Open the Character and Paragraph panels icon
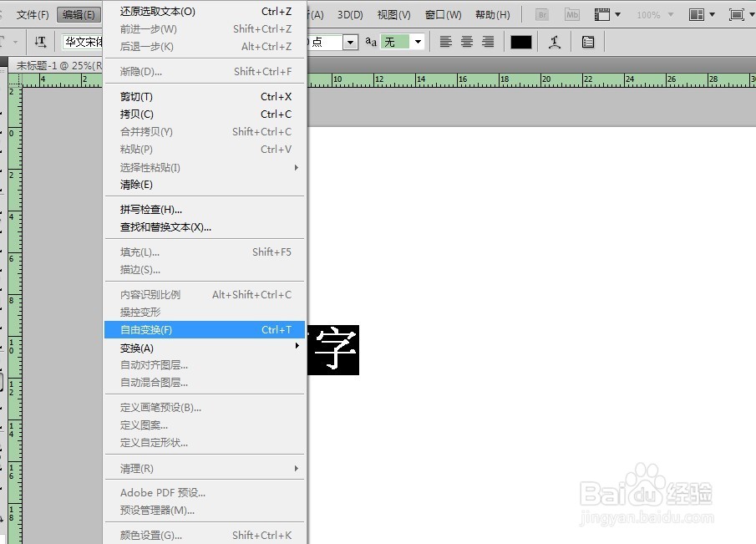756x544 pixels. coord(587,41)
